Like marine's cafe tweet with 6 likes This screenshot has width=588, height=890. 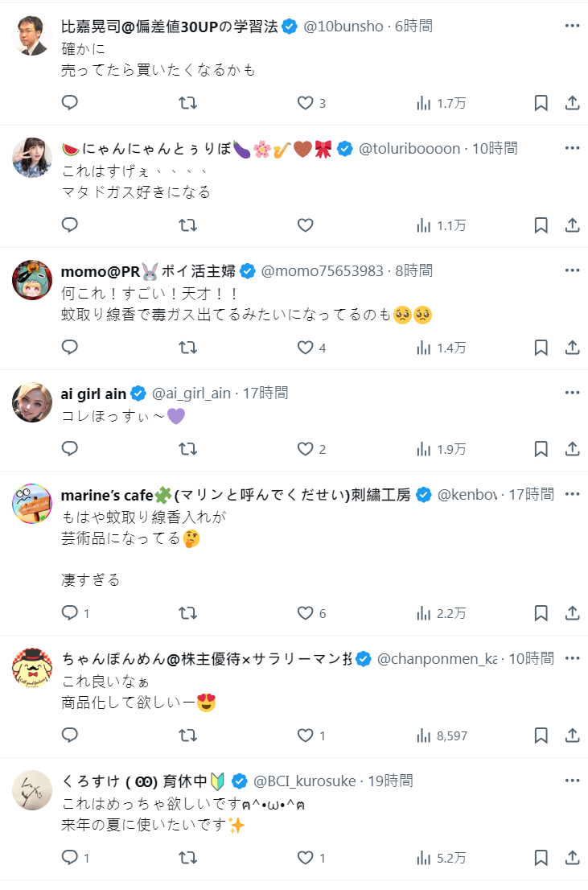tap(305, 613)
